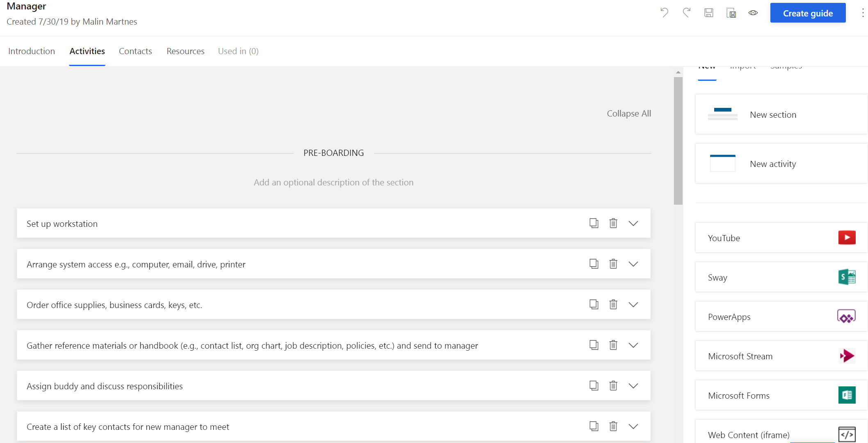
Task: Save the guide using the save icon
Action: coord(709,13)
